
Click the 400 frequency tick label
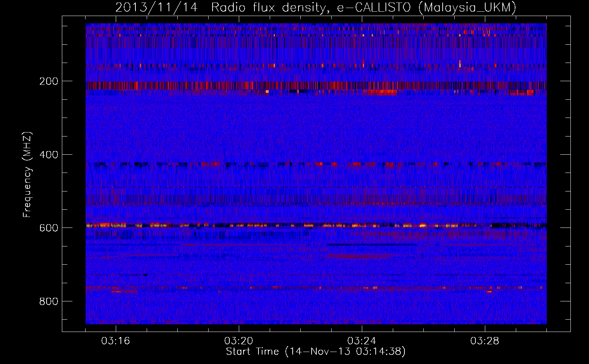click(49, 155)
